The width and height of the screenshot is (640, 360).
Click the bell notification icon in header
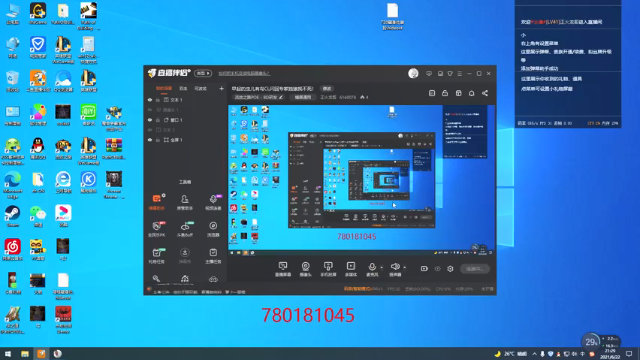[x=471, y=93]
